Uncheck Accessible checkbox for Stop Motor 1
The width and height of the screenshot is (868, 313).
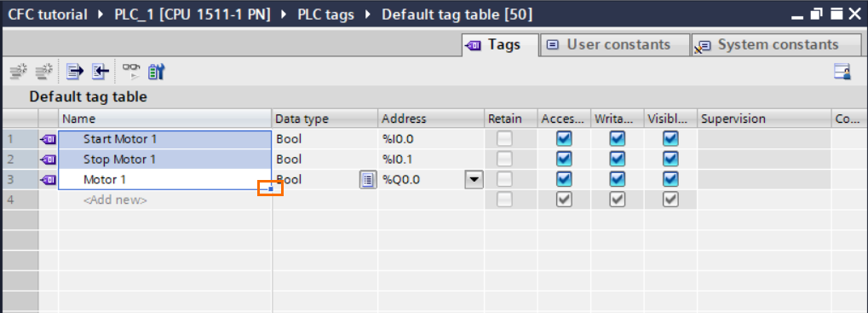point(564,159)
